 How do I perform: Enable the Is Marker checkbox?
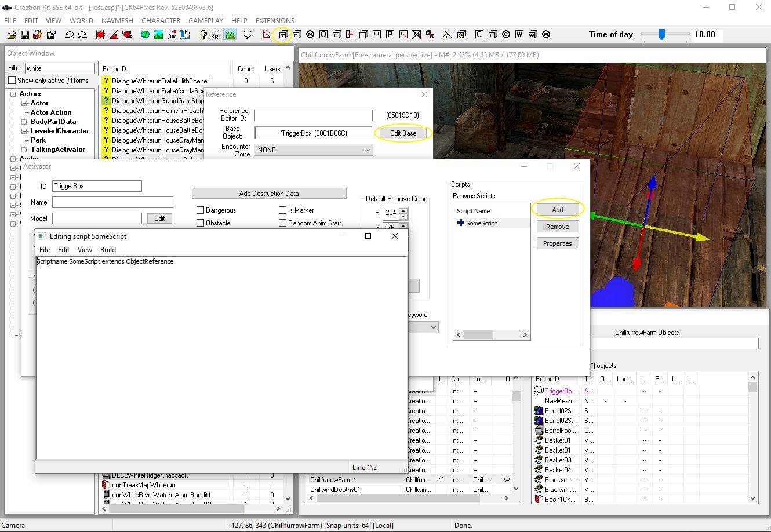coord(283,210)
